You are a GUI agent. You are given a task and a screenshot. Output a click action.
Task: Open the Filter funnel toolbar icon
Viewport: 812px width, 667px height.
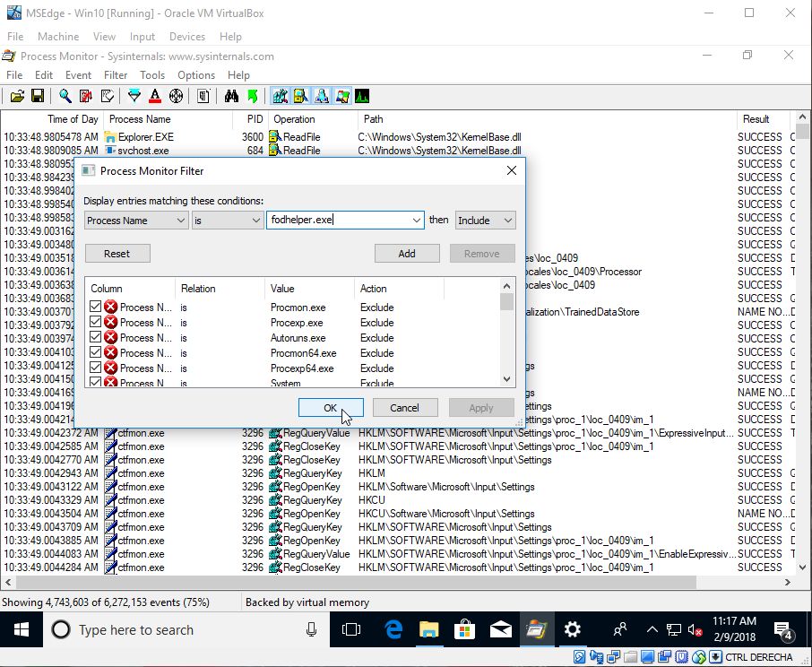coord(134,96)
